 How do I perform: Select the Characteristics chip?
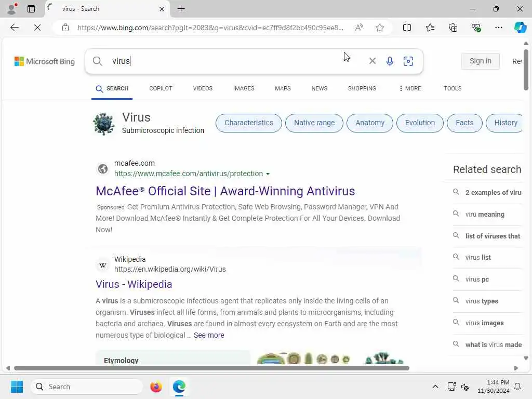pyautogui.click(x=249, y=123)
